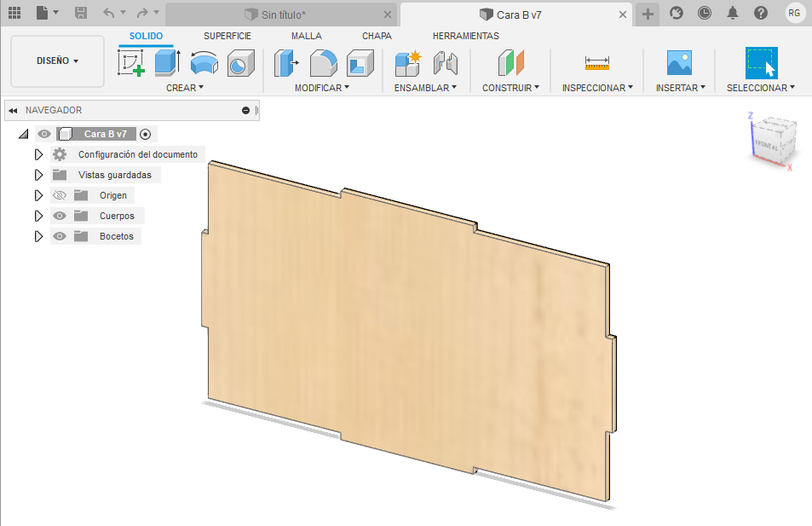Open the help question mark menu

point(761,13)
